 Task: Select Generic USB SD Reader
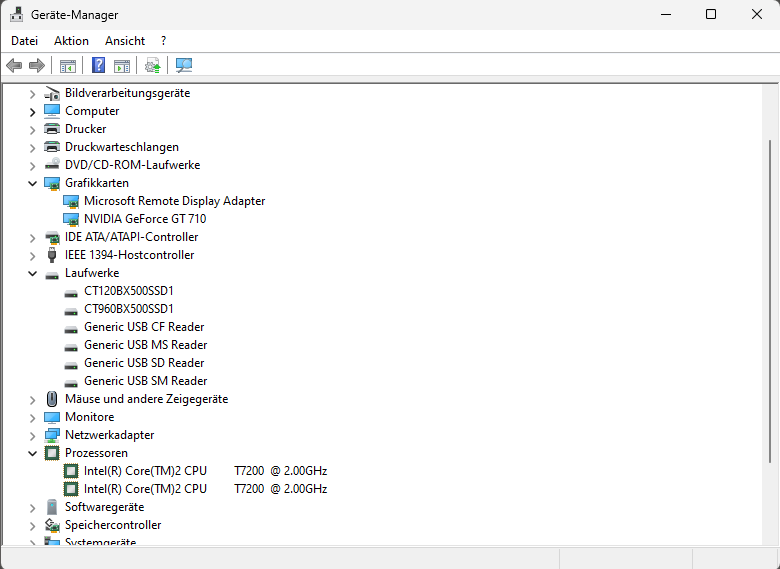click(144, 363)
